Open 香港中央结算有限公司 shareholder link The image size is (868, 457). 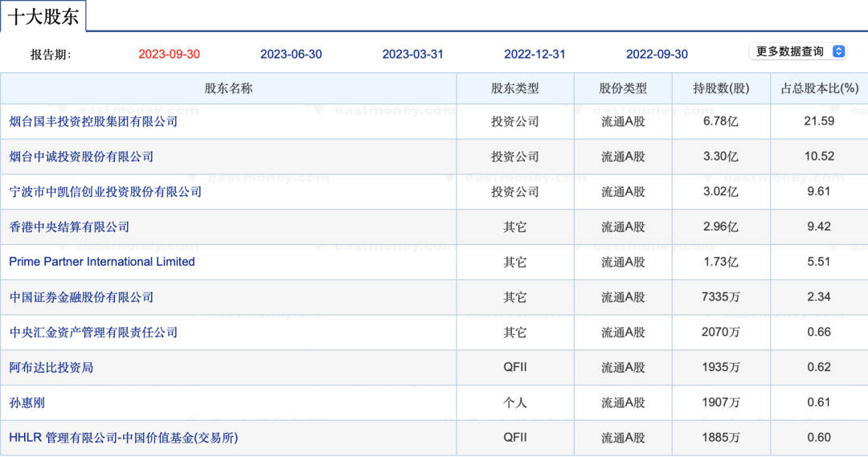pos(69,226)
